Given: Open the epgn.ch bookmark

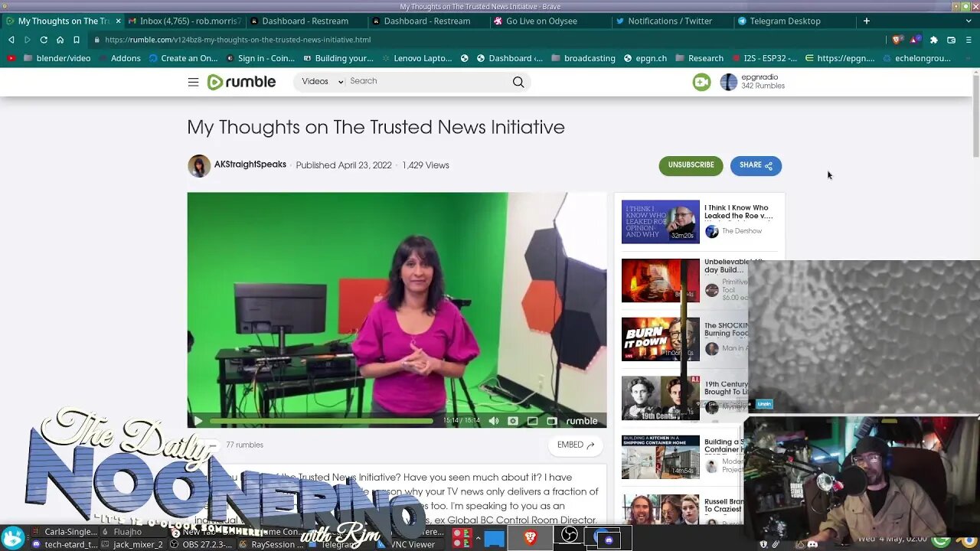Looking at the screenshot, I should [x=645, y=58].
